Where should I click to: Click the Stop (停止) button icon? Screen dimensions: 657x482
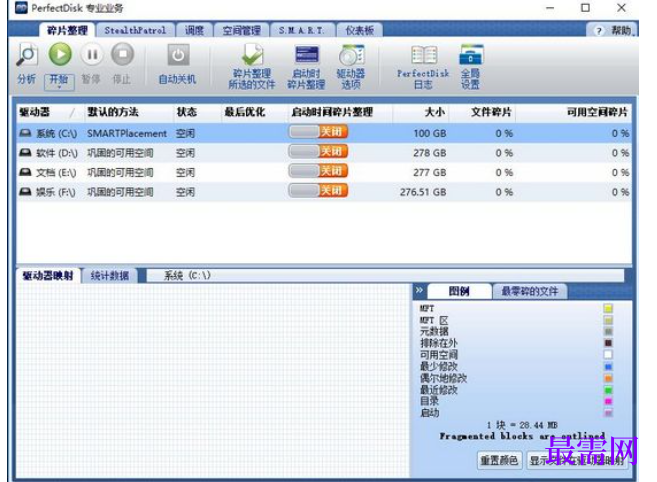point(122,54)
